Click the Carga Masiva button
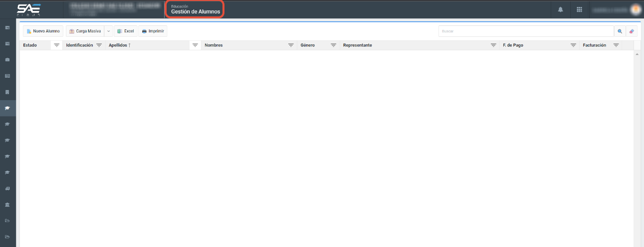 pos(85,31)
